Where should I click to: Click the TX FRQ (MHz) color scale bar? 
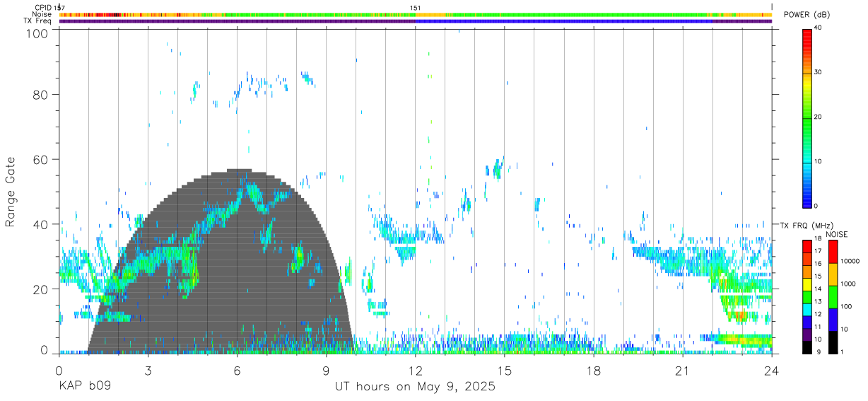807,296
